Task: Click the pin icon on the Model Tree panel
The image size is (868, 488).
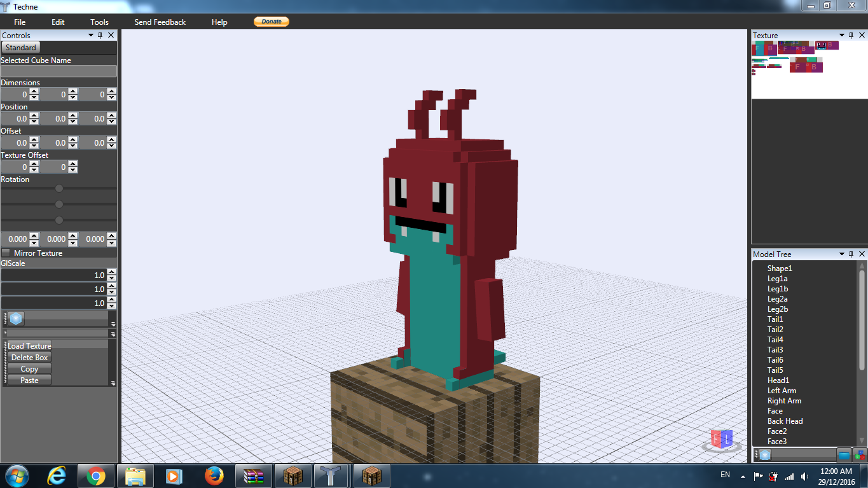Action: tap(853, 254)
